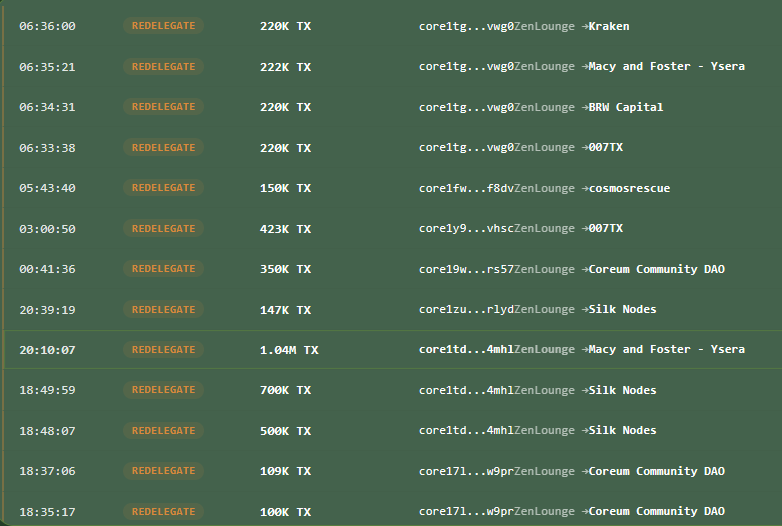This screenshot has width=782, height=526.
Task: Select the 06:34:31 timestamp
Action: pyautogui.click(x=47, y=107)
